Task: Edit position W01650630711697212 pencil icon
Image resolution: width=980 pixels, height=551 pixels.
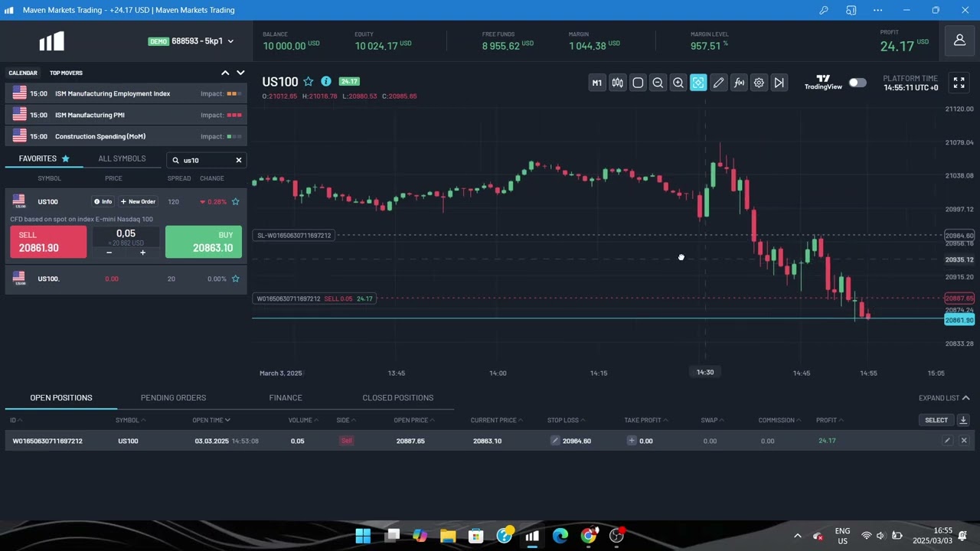Action: (947, 441)
